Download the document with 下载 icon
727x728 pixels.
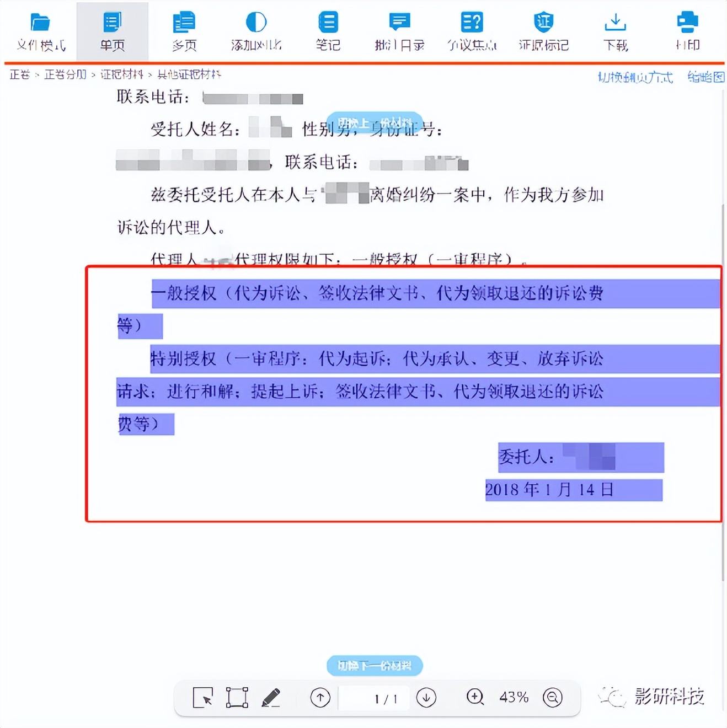[x=614, y=30]
